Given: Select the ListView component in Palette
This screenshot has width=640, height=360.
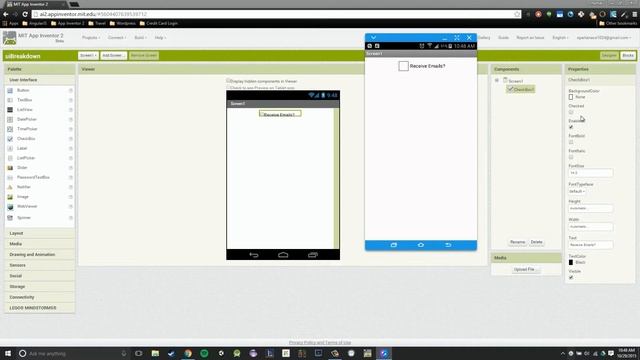Looking at the screenshot, I should click(x=24, y=110).
